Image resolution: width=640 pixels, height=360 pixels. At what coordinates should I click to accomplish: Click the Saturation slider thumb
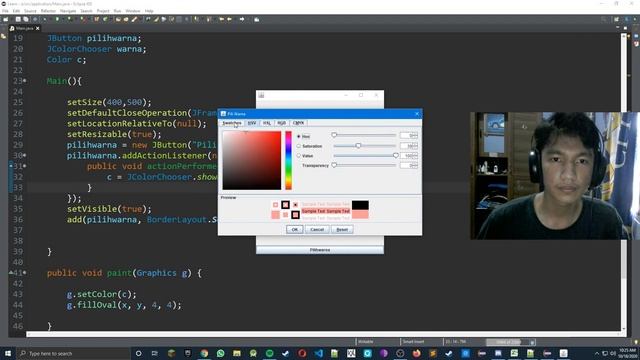click(x=358, y=145)
